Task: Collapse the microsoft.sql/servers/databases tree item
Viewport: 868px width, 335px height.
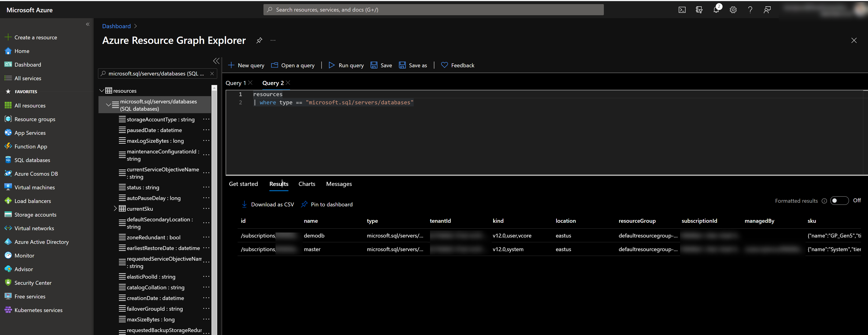Action: (109, 105)
